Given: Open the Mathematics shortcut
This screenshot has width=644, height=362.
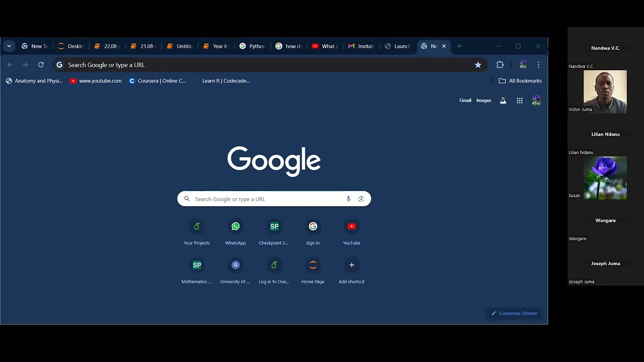Looking at the screenshot, I should [197, 271].
